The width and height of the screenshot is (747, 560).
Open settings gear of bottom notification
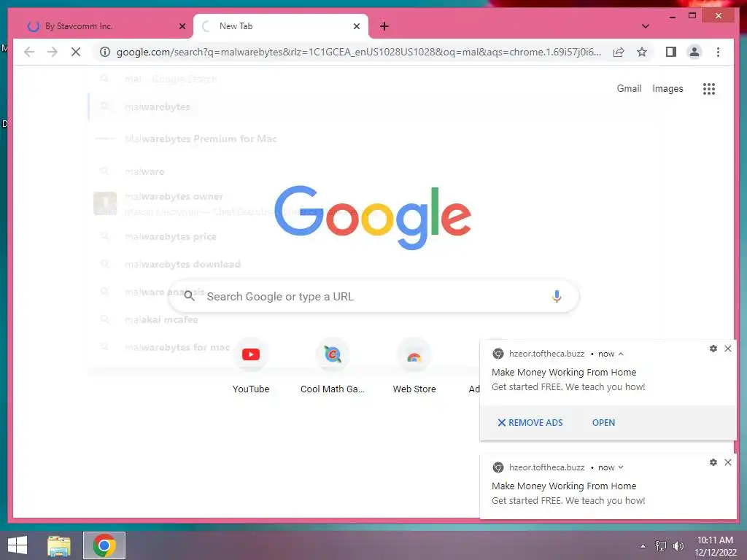pyautogui.click(x=713, y=462)
